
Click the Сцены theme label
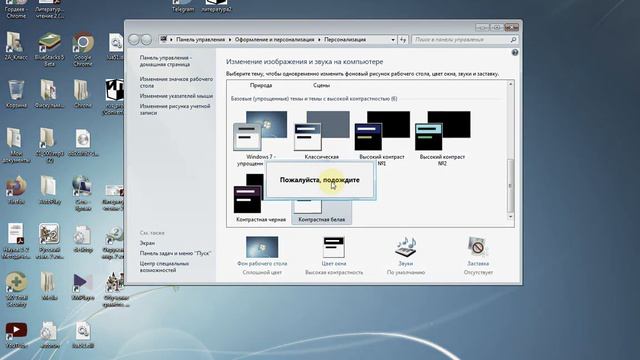tap(321, 85)
